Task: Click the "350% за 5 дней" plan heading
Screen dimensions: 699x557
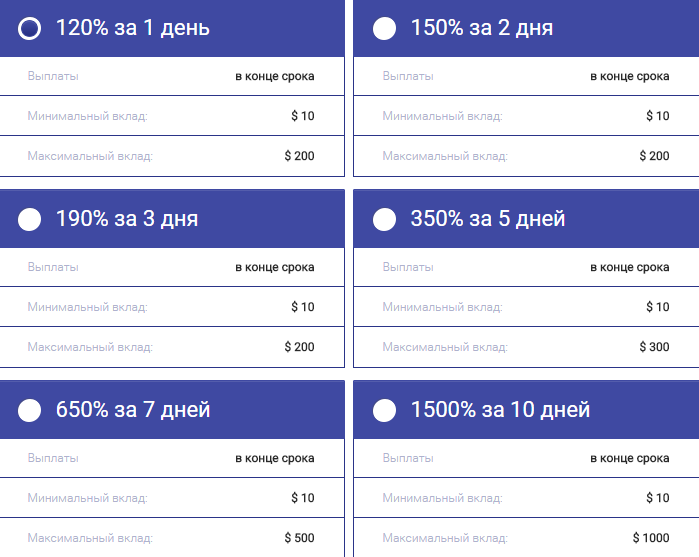Action: pos(488,219)
